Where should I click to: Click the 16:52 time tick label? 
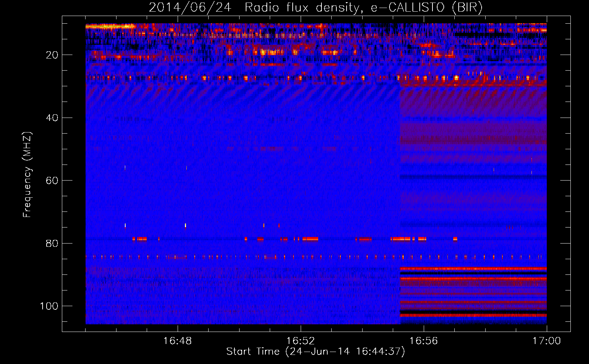[x=301, y=341]
